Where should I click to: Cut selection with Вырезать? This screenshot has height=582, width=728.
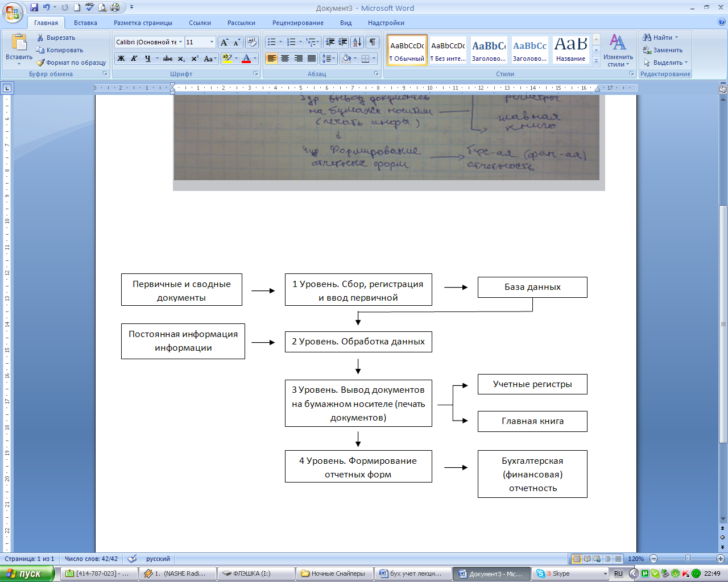coord(56,38)
